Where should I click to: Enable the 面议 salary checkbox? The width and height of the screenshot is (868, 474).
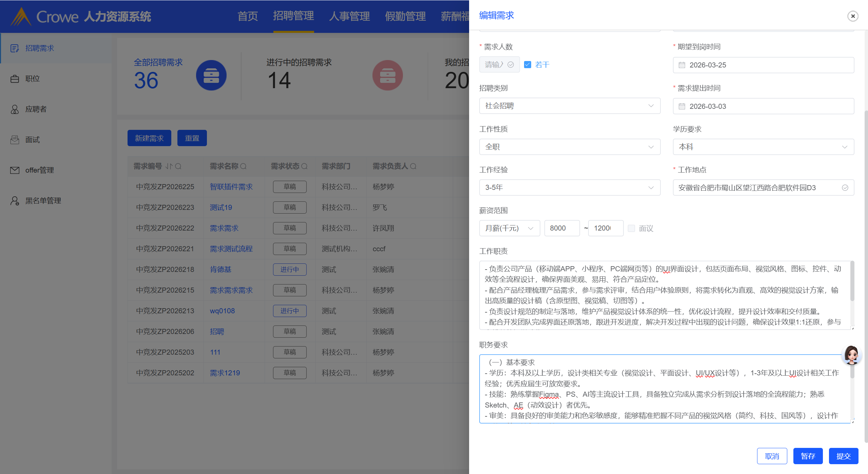(x=631, y=228)
